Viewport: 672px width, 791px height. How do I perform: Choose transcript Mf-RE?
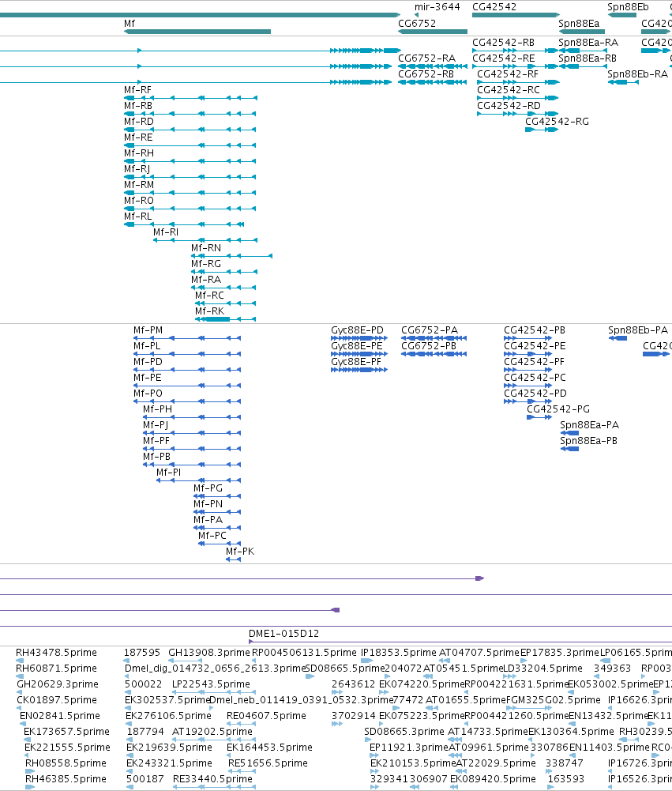click(x=138, y=137)
